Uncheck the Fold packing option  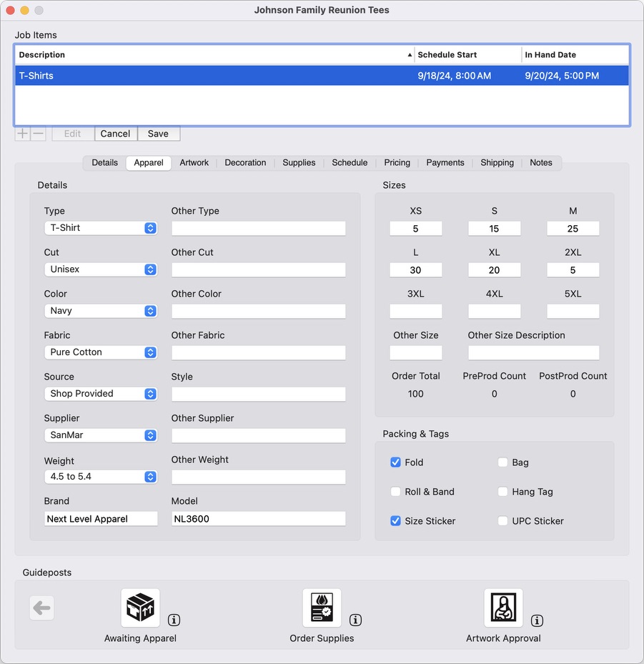click(395, 462)
